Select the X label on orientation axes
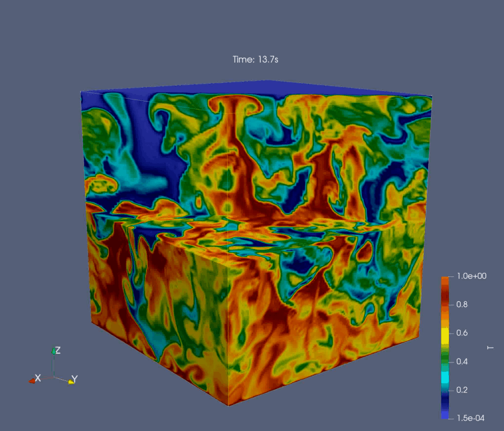This screenshot has height=431, width=504. click(x=37, y=378)
